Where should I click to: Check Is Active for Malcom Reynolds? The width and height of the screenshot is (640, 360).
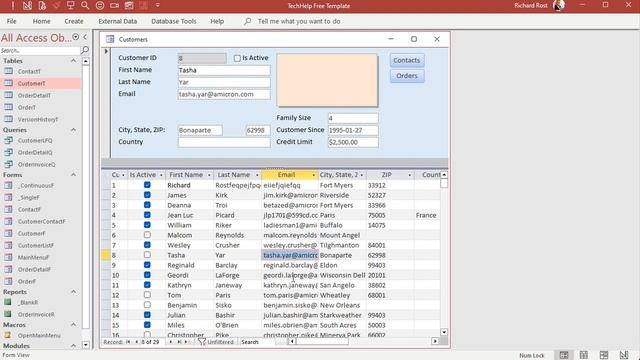coord(147,235)
